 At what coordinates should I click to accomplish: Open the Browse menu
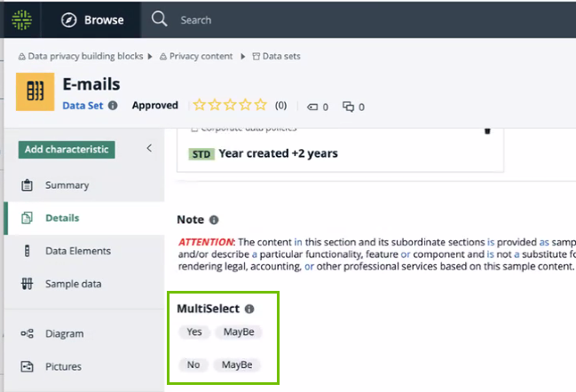coord(92,20)
